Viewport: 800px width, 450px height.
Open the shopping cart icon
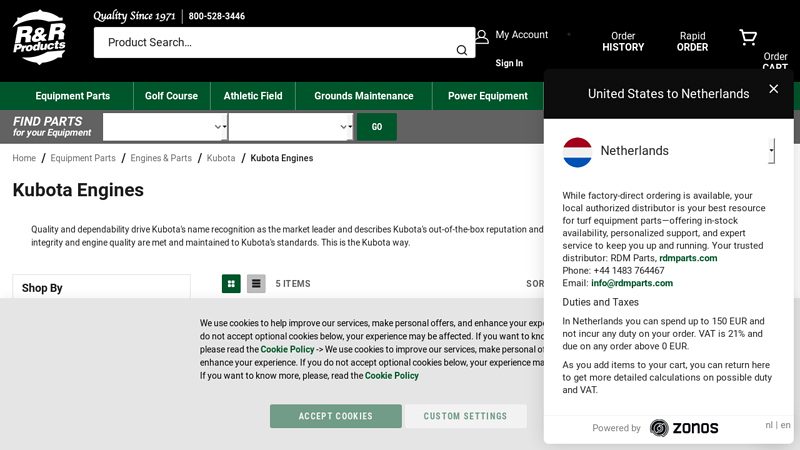[x=748, y=38]
